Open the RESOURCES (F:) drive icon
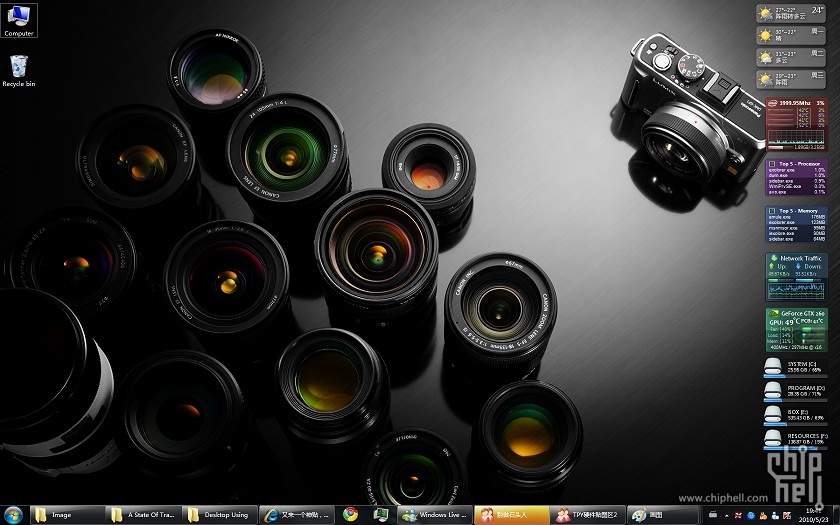Screen dimensions: 840x525 tap(772, 438)
